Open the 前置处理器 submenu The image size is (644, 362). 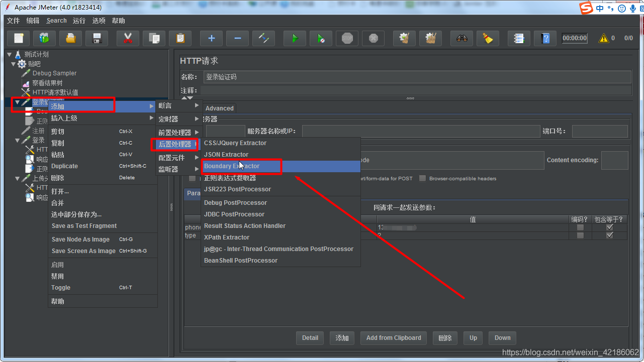[178, 133]
